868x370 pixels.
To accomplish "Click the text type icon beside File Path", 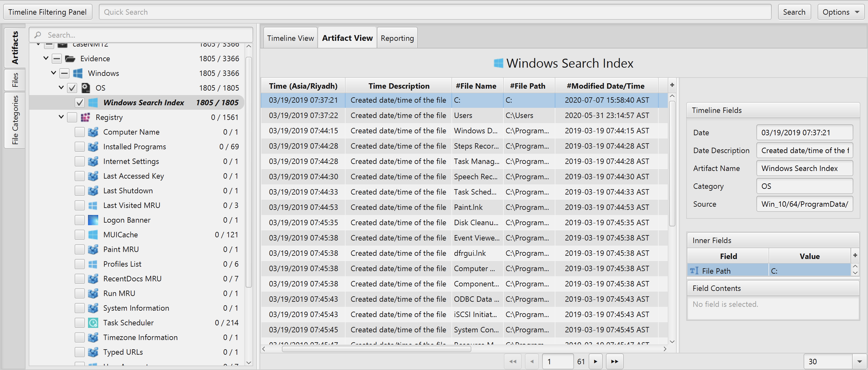I will click(x=694, y=270).
